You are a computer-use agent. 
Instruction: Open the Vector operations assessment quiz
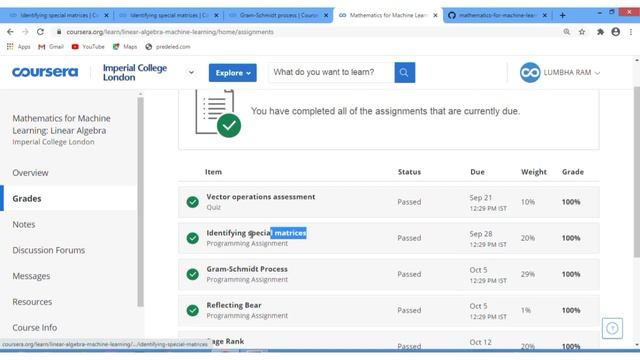click(260, 197)
